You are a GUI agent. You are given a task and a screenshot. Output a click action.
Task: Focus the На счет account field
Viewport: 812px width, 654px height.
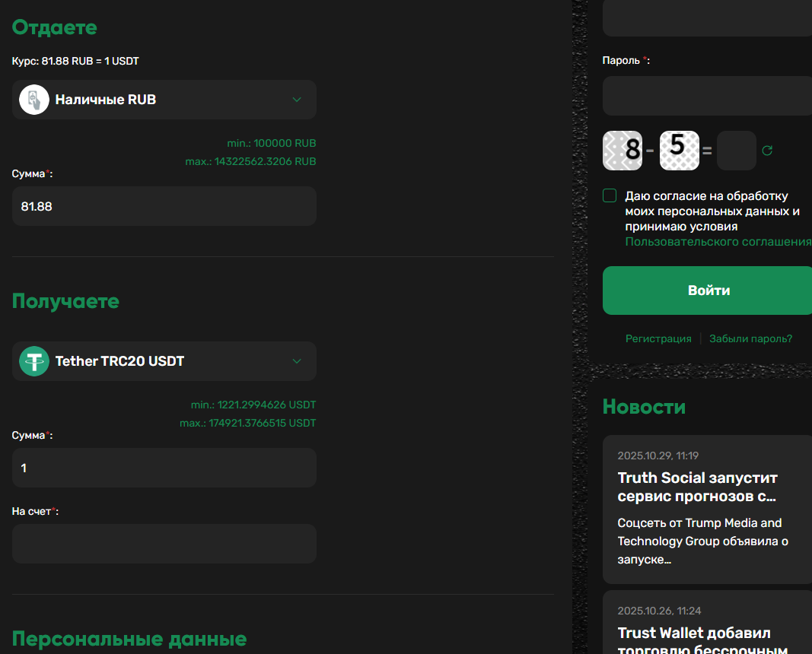(x=164, y=544)
